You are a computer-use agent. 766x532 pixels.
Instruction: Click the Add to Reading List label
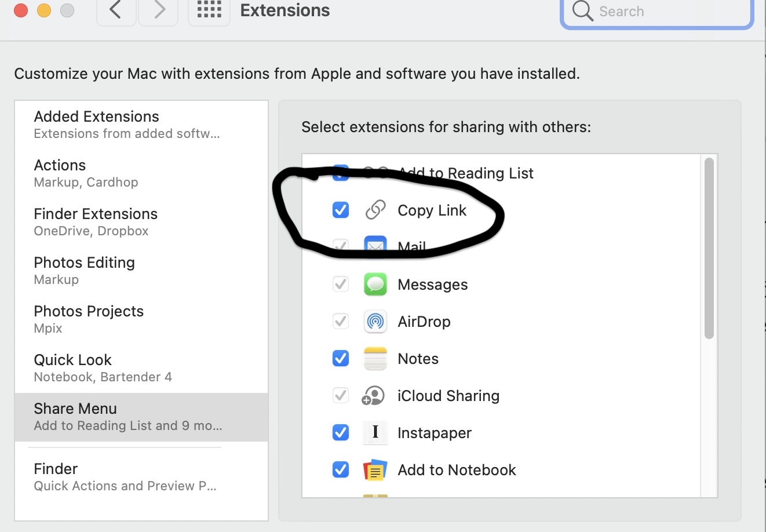[466, 173]
